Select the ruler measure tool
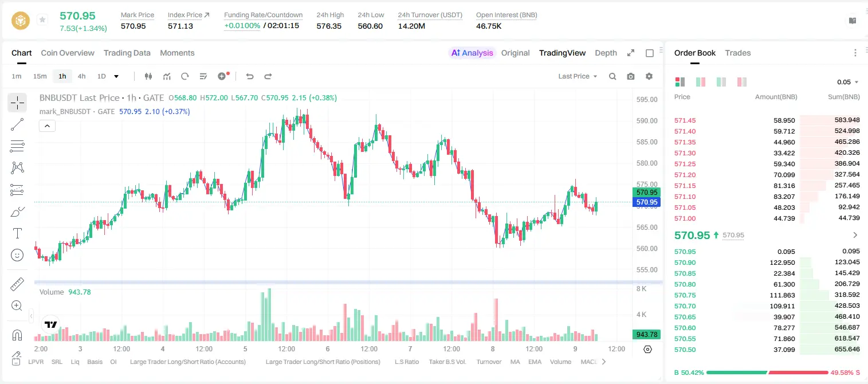Viewport: 868px width, 384px height. click(x=17, y=284)
